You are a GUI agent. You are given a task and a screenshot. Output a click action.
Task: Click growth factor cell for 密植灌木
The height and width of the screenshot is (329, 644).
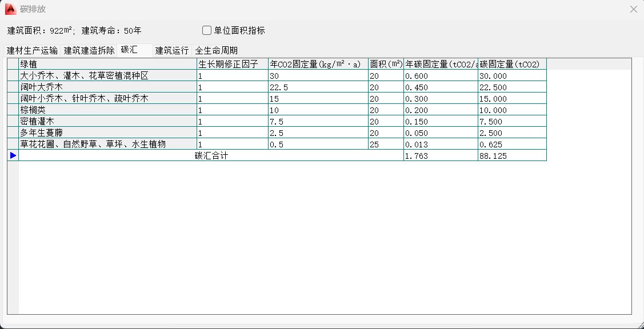pyautogui.click(x=232, y=121)
